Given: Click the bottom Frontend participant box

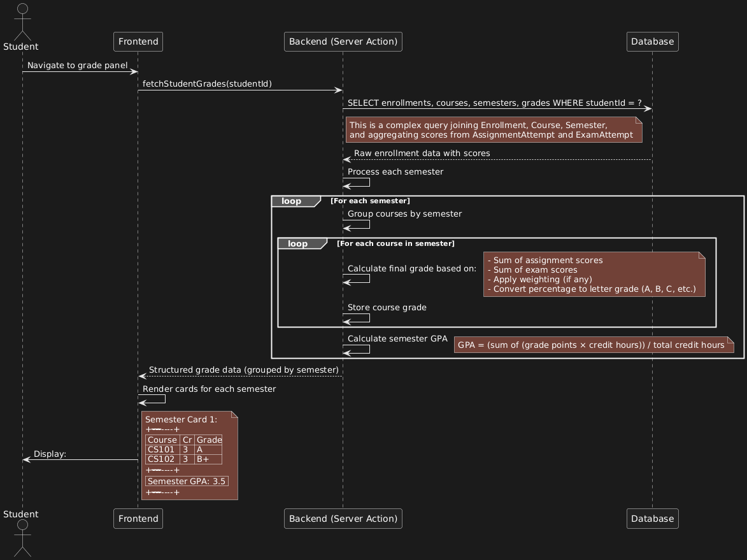Looking at the screenshot, I should tap(138, 518).
